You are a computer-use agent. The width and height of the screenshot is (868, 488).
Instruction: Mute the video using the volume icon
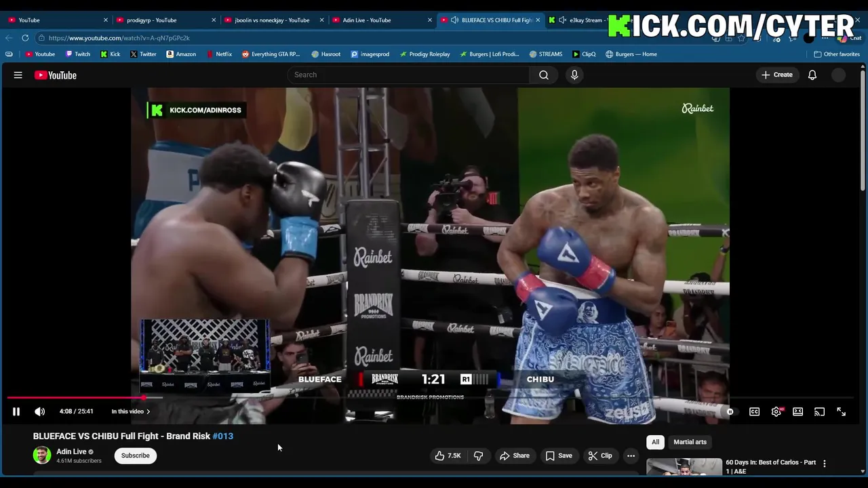pyautogui.click(x=40, y=411)
